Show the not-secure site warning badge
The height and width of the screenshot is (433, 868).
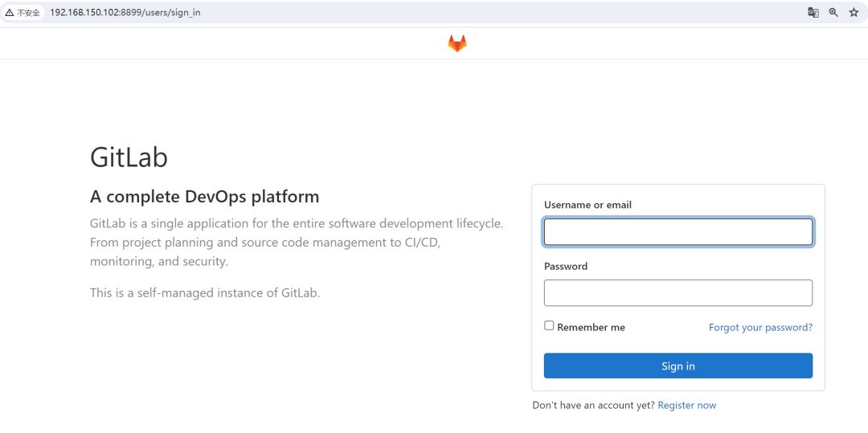[x=23, y=13]
